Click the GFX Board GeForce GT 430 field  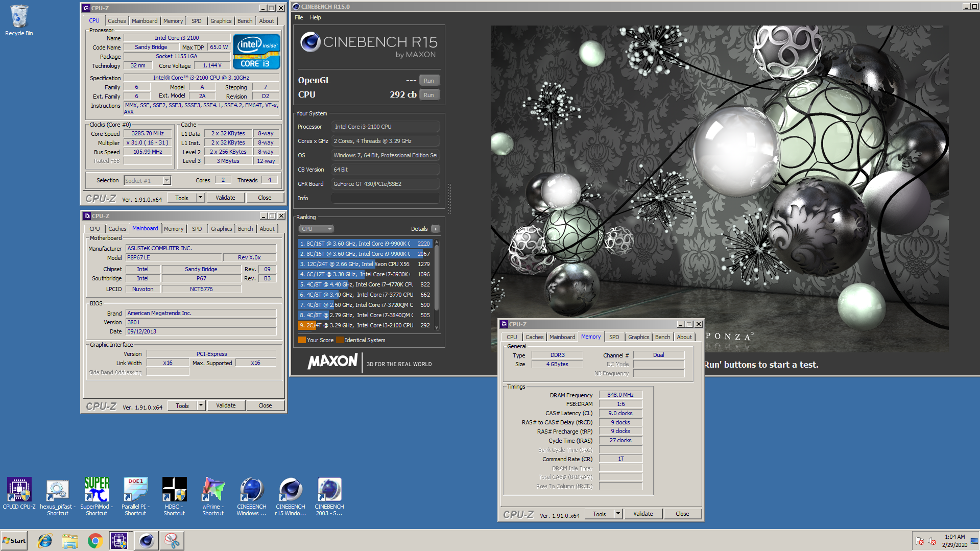(x=386, y=184)
